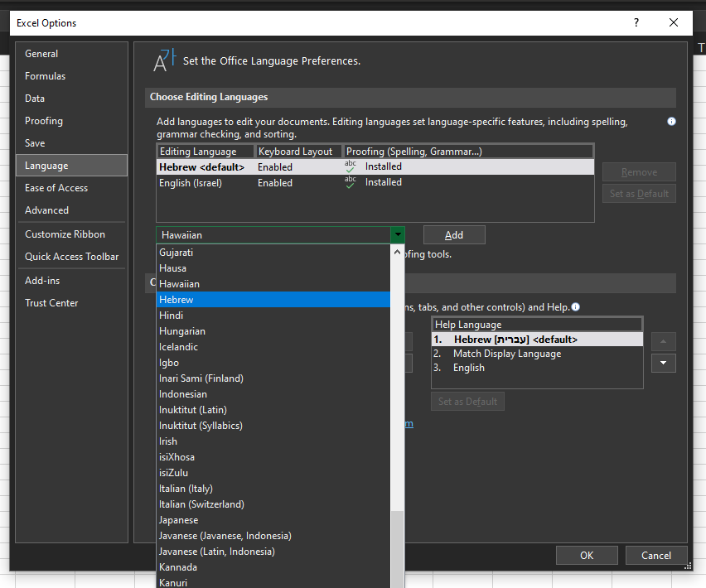Choose Igbo from the dropdown list

pos(273,363)
